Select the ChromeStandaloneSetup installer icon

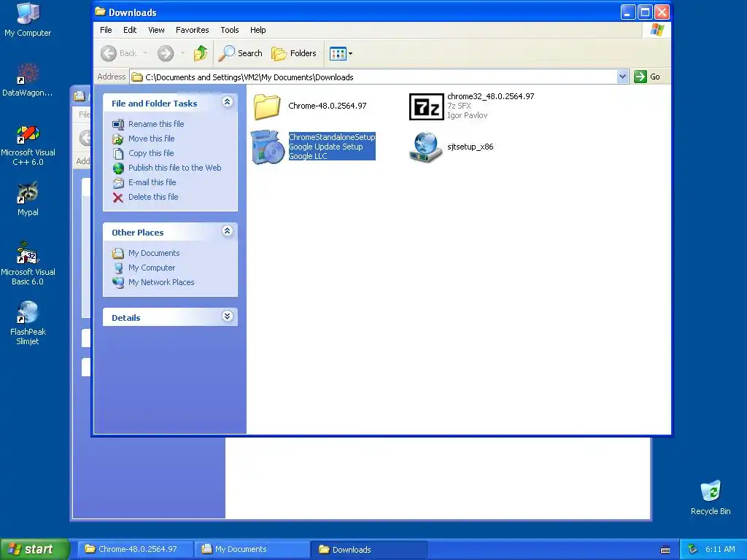[268, 147]
